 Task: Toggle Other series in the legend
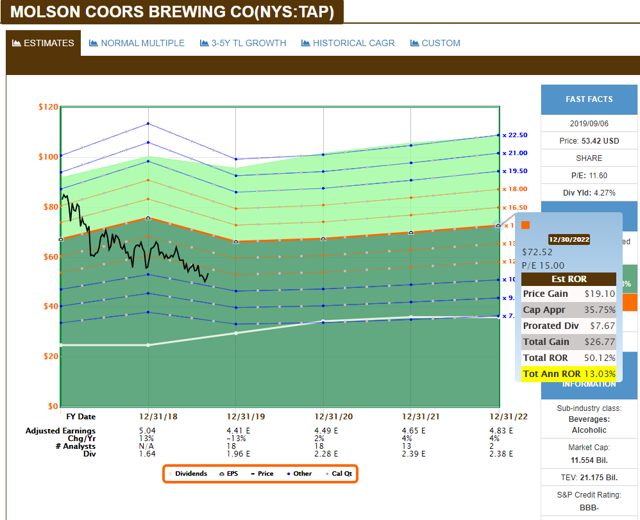[299, 473]
